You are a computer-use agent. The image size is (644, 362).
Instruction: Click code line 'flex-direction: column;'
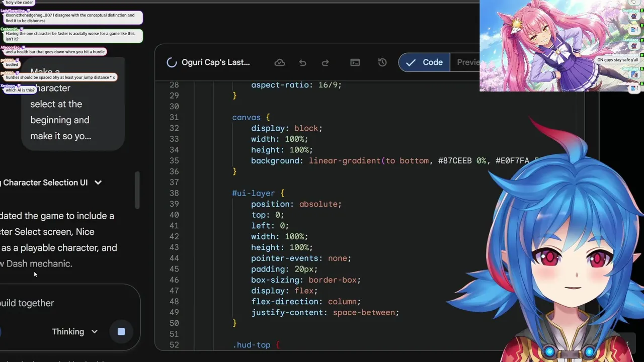[x=306, y=302]
